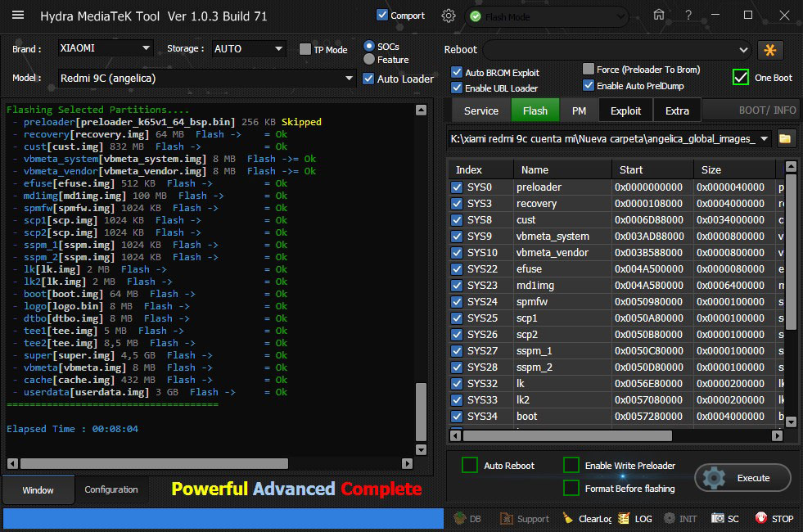Toggle Auto Loader checkbox
803x532 pixels.
[368, 79]
